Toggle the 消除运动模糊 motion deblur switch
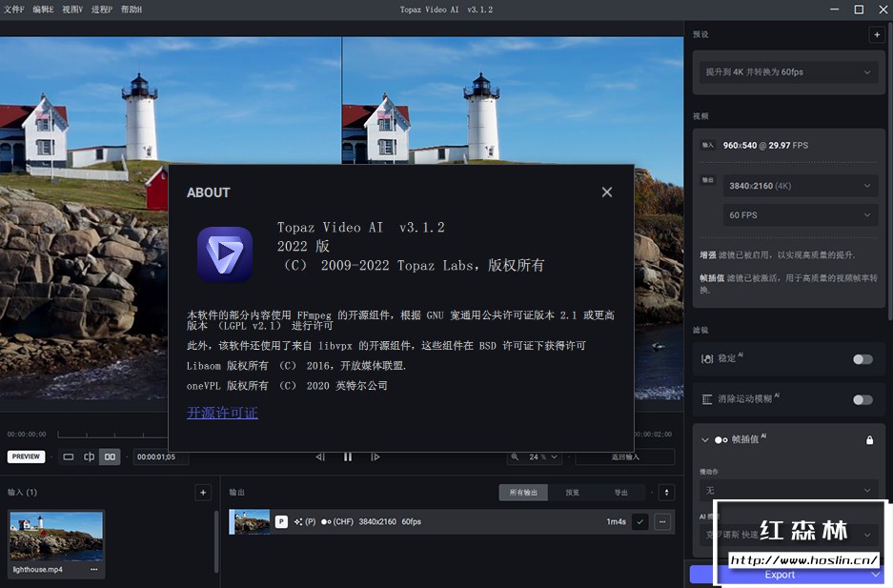893x588 pixels. [x=863, y=399]
